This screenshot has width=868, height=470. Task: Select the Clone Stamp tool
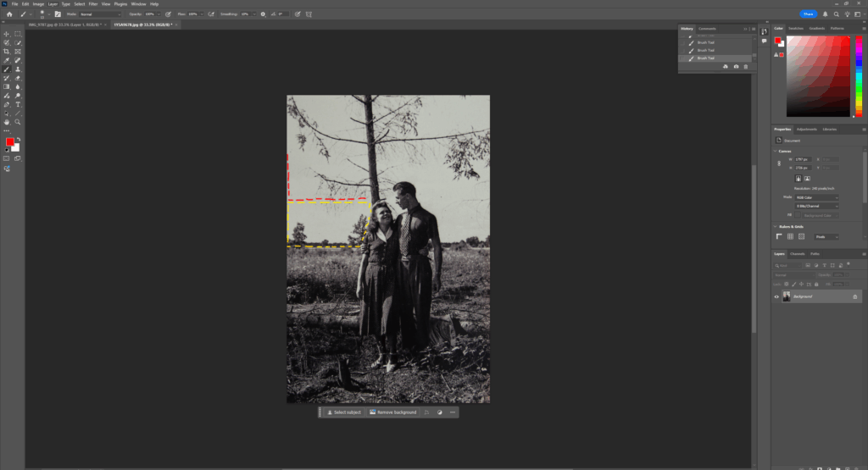pyautogui.click(x=18, y=69)
